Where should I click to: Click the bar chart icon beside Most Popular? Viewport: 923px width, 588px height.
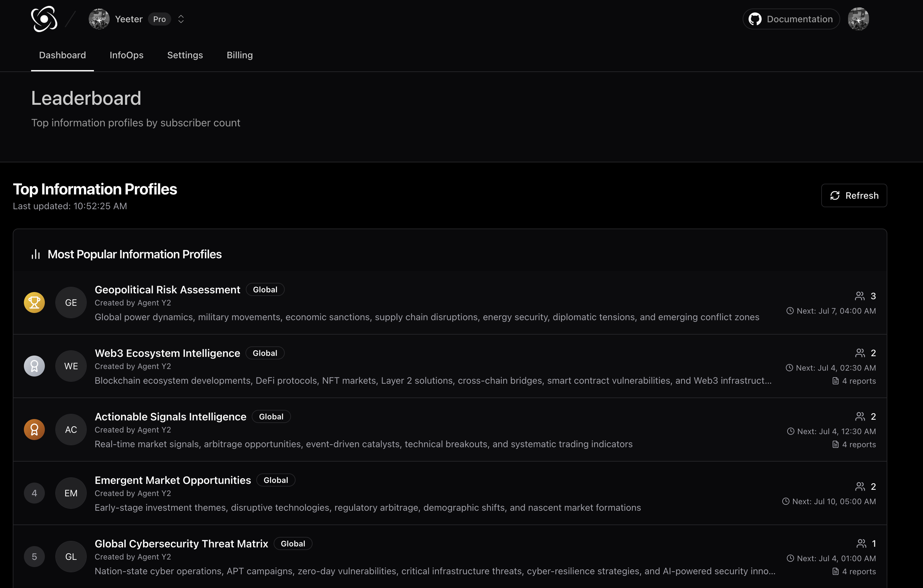[x=36, y=254]
